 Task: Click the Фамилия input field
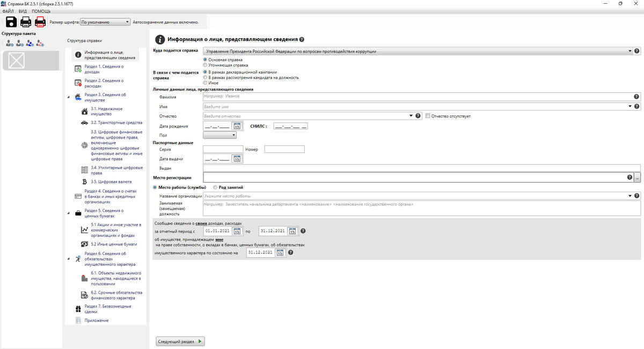(418, 97)
